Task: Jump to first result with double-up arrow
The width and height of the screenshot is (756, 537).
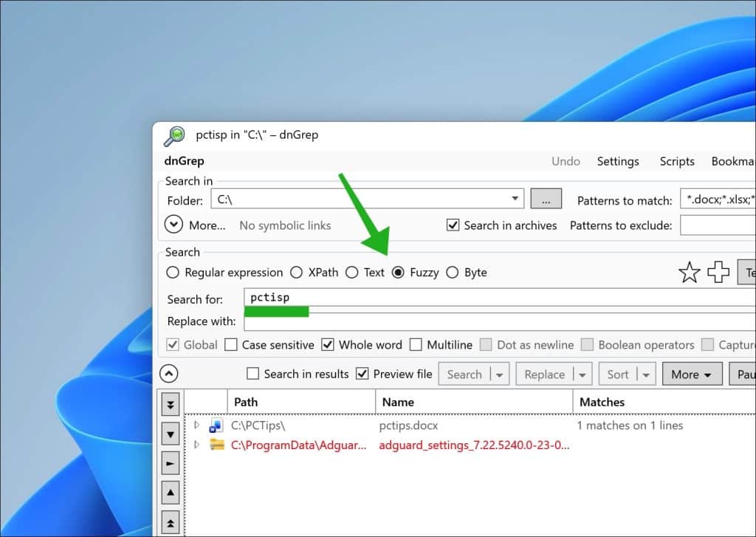Action: click(171, 522)
